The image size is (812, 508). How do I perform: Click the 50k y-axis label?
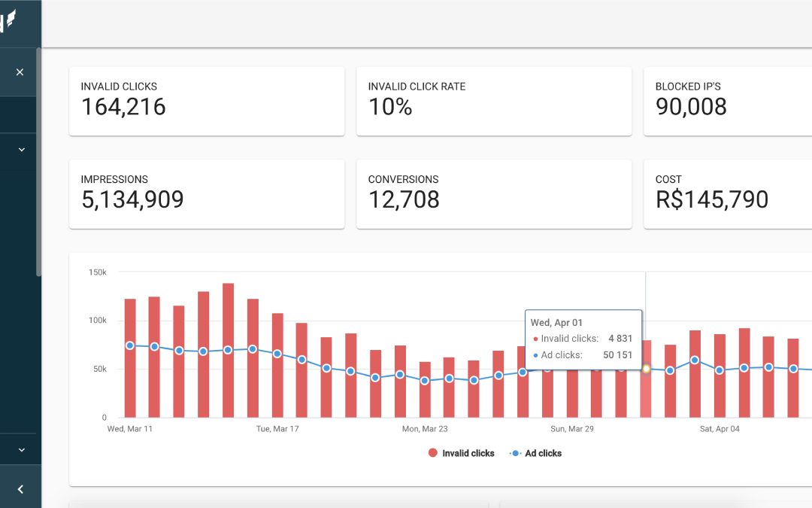click(100, 369)
